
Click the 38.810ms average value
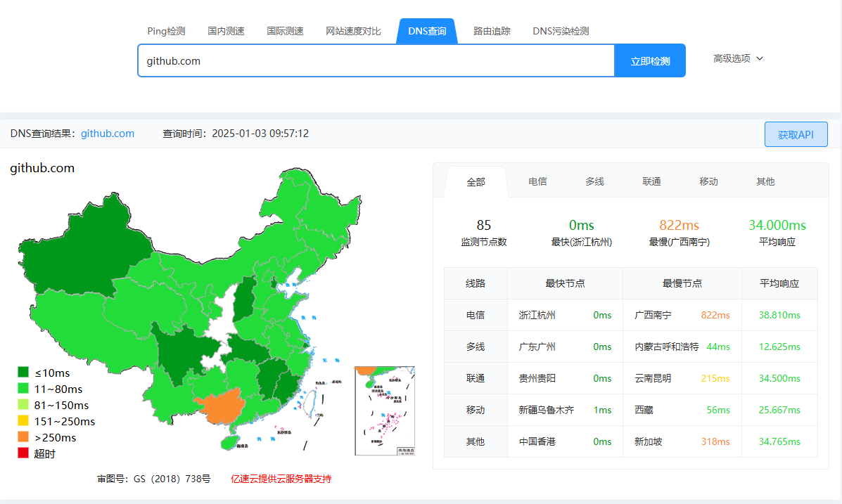[779, 315]
